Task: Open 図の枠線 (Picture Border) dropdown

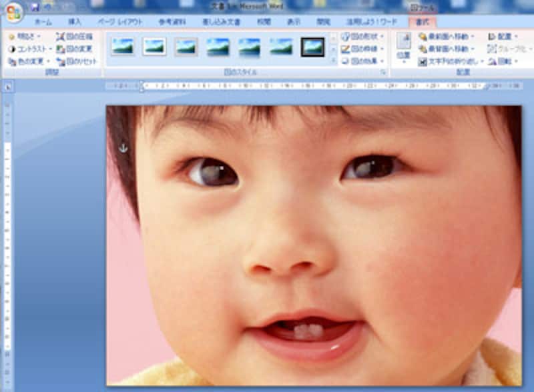Action: click(363, 49)
